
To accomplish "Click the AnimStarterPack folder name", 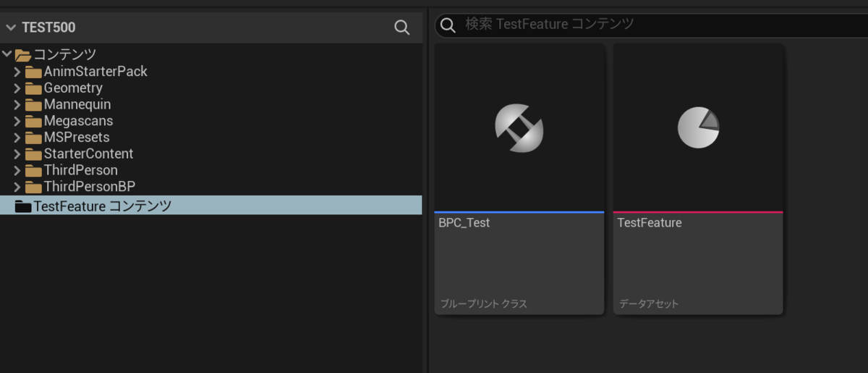I will [95, 71].
